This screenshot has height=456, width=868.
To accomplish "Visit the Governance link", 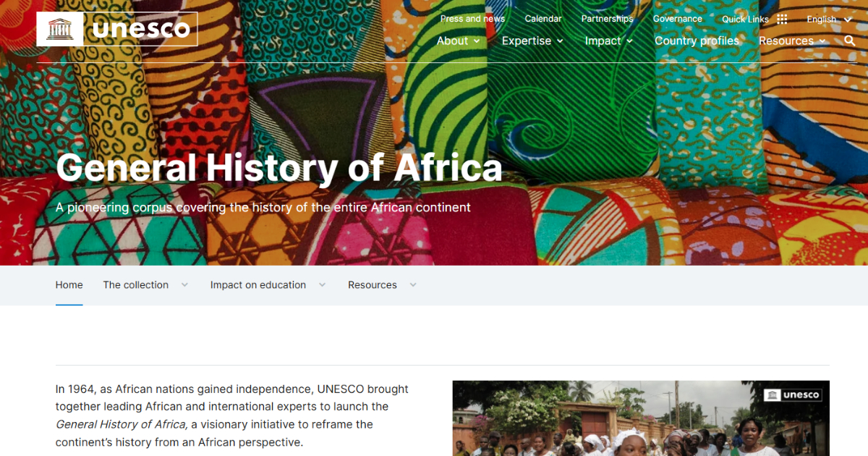I will click(677, 18).
